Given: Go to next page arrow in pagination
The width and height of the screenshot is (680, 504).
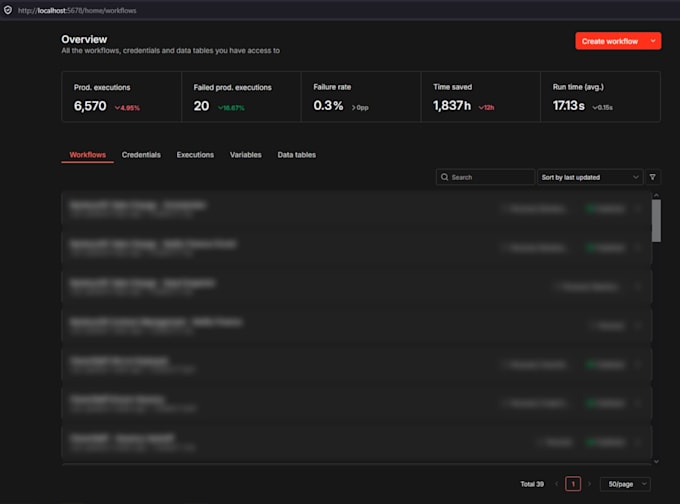Looking at the screenshot, I should [589, 484].
